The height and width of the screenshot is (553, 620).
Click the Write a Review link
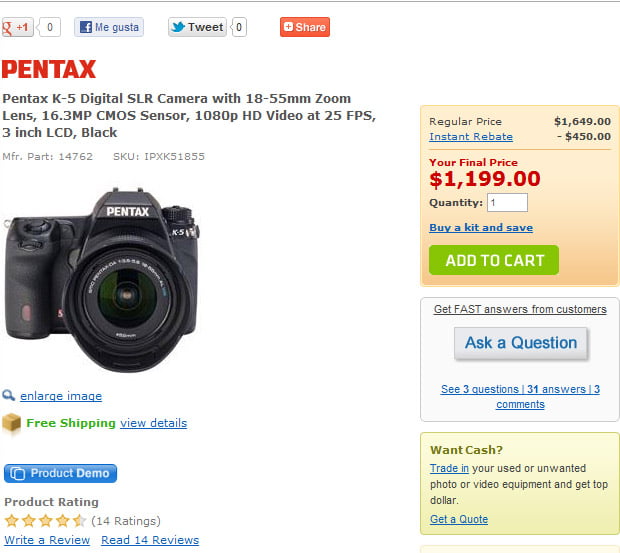pos(47,540)
